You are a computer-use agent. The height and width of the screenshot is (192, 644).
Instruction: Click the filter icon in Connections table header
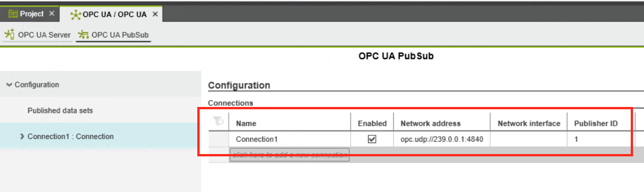pyautogui.click(x=219, y=122)
